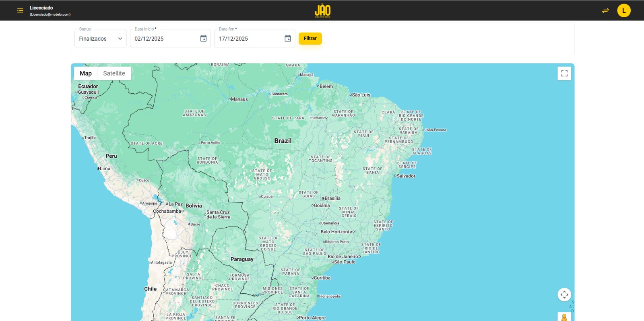Click Bolivia country label on map

[194, 206]
